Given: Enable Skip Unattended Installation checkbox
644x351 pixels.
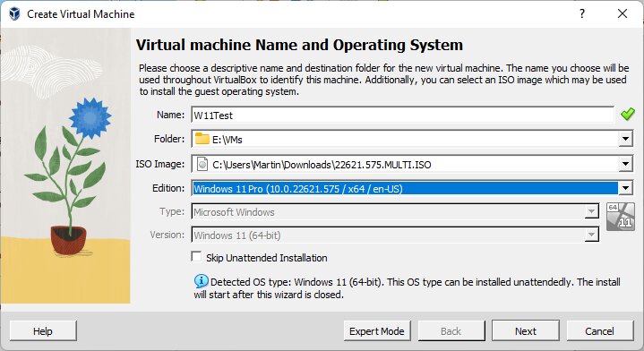Looking at the screenshot, I should click(x=196, y=257).
